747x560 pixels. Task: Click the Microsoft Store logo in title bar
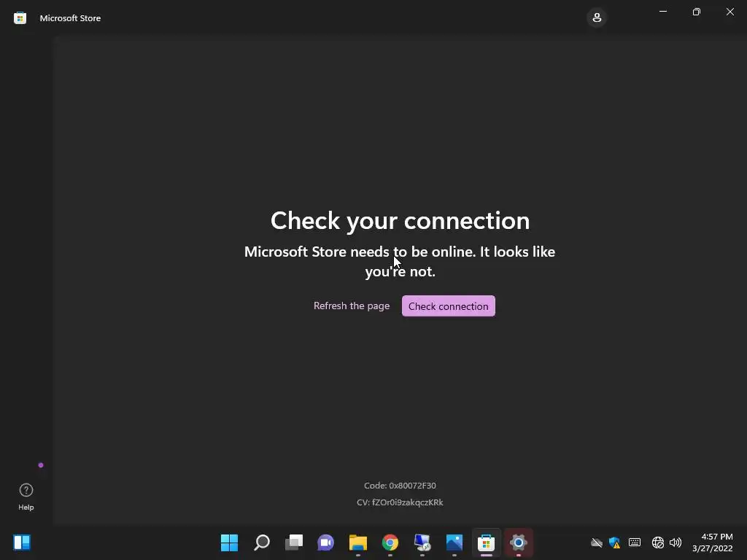point(20,18)
